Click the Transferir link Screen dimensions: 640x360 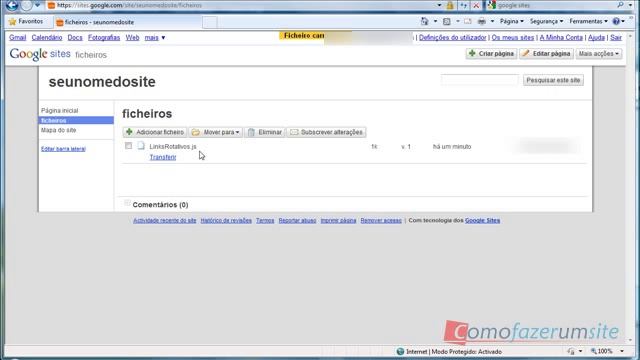click(x=163, y=157)
